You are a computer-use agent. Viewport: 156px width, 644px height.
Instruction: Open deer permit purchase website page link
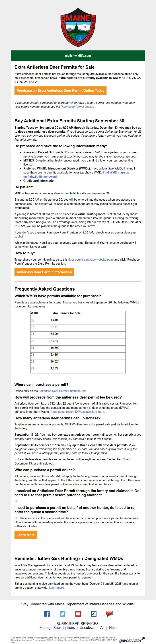[x=91, y=259]
